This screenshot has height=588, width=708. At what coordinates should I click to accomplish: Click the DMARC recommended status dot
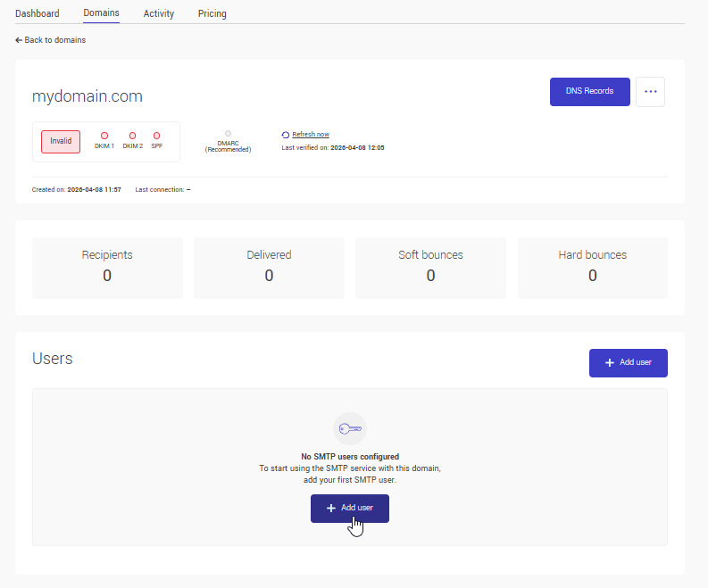click(x=228, y=133)
